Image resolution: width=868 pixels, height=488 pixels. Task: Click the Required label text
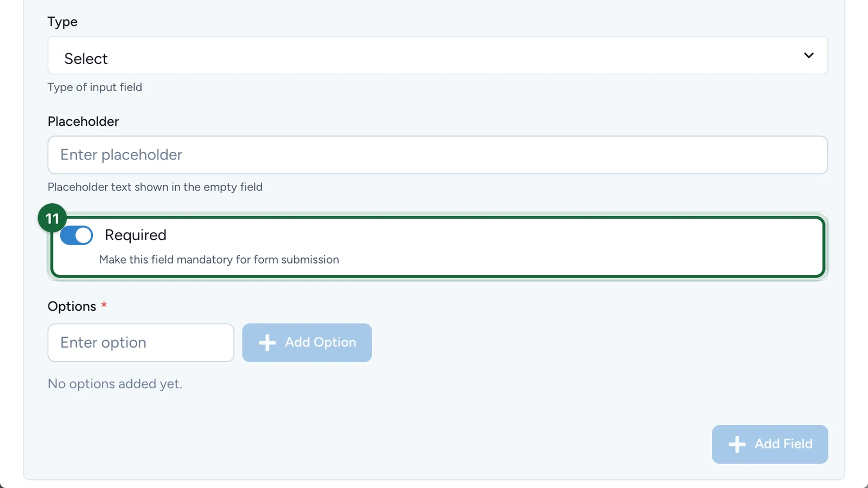coord(136,235)
